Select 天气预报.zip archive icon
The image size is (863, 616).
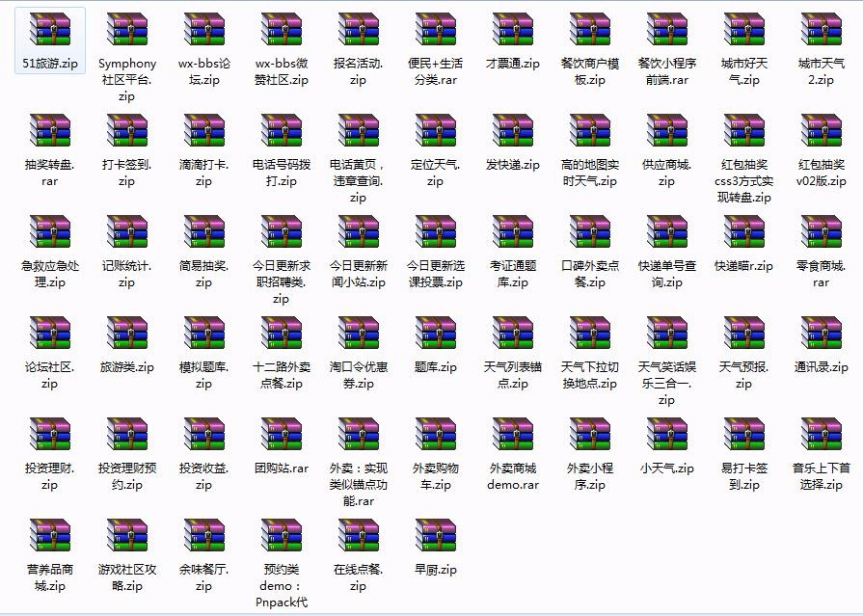(x=743, y=333)
